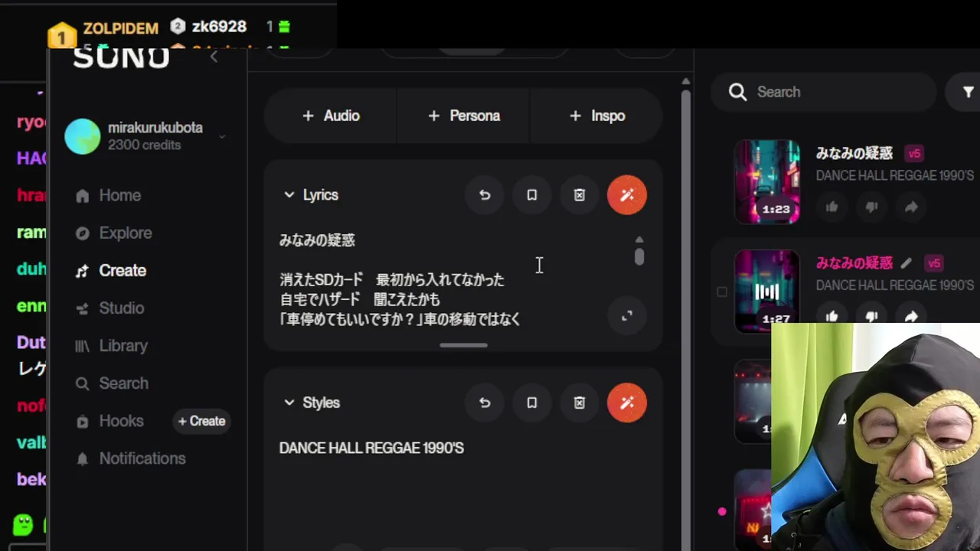Like the 1:27 みなみの疑惑 song
This screenshot has width=980, height=551.
(832, 316)
